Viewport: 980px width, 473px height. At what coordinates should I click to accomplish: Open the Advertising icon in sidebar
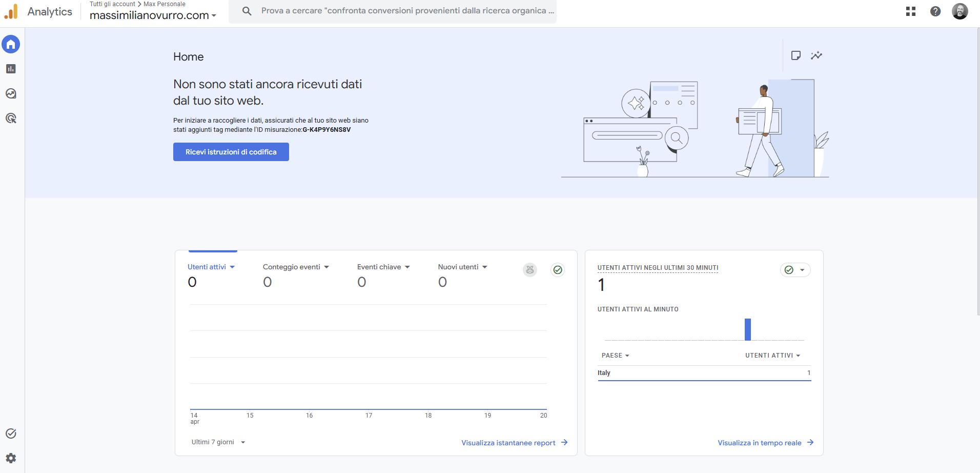coord(11,118)
